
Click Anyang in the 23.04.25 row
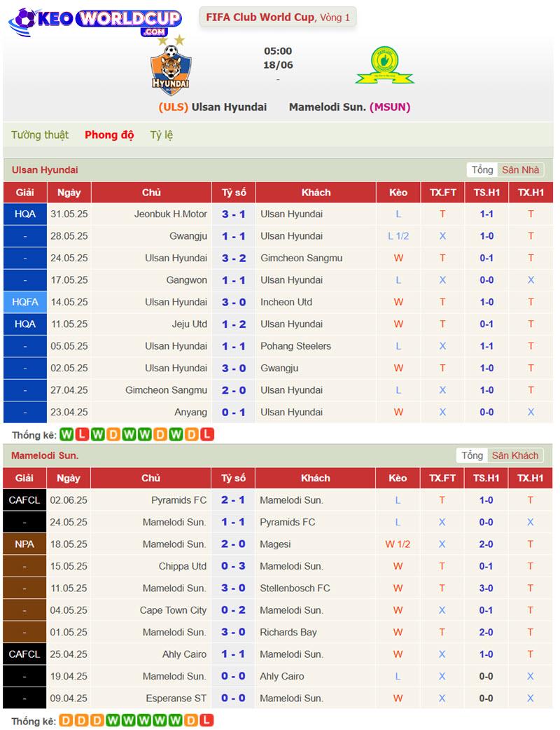tap(190, 412)
